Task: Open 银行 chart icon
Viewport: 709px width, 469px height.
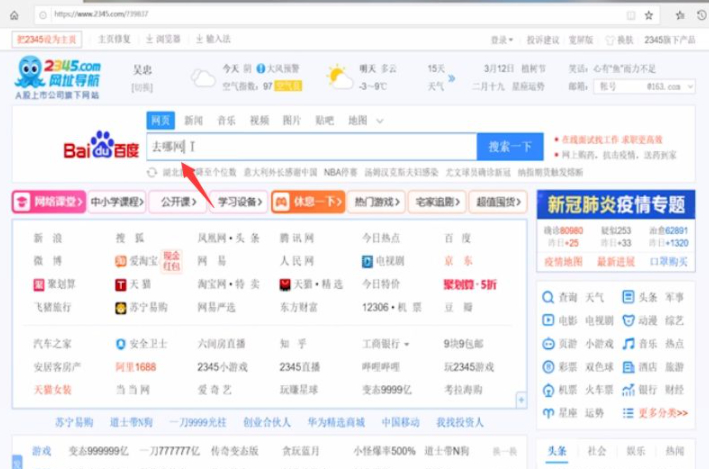Action: [x=628, y=390]
